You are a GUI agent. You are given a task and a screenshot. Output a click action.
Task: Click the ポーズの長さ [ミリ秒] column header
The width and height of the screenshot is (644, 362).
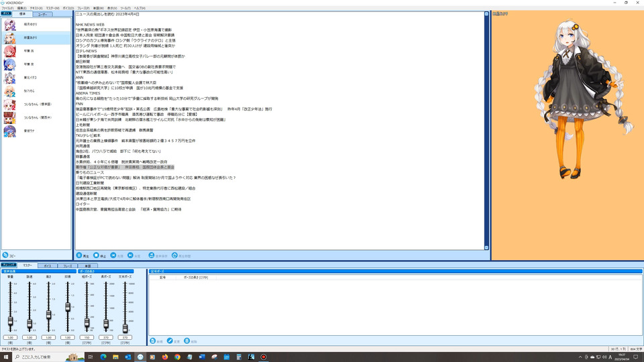195,278
